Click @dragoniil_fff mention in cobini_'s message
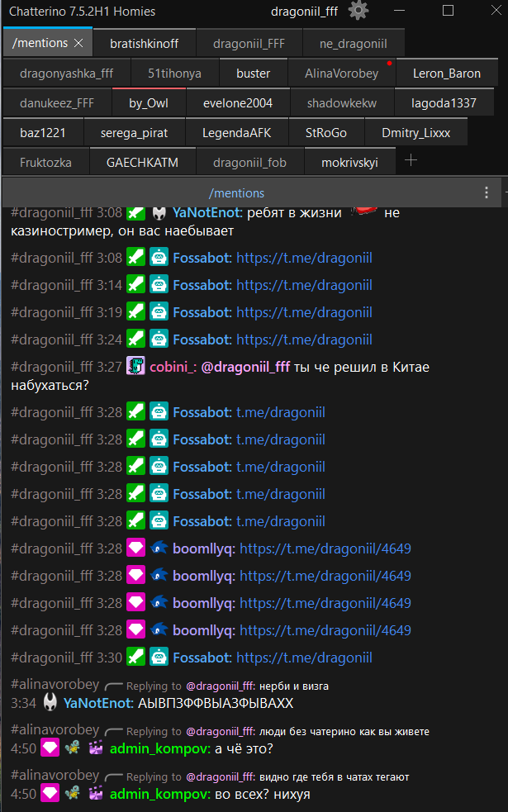The height and width of the screenshot is (812, 508). 245,367
